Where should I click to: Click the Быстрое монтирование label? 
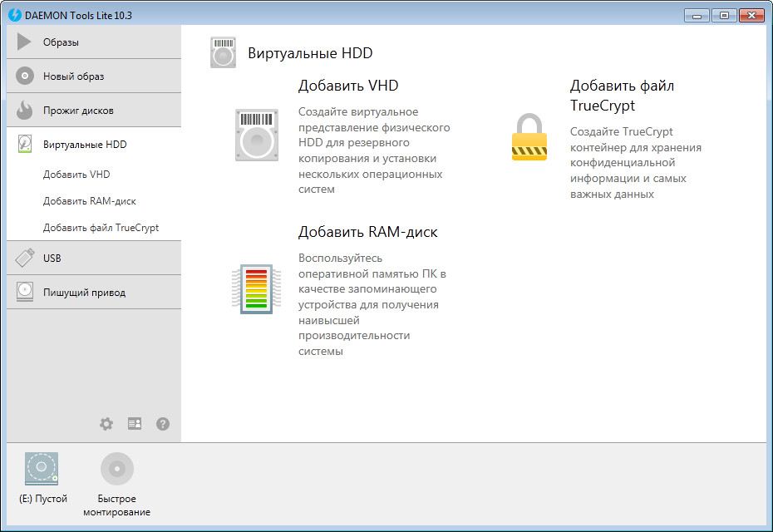pyautogui.click(x=117, y=505)
